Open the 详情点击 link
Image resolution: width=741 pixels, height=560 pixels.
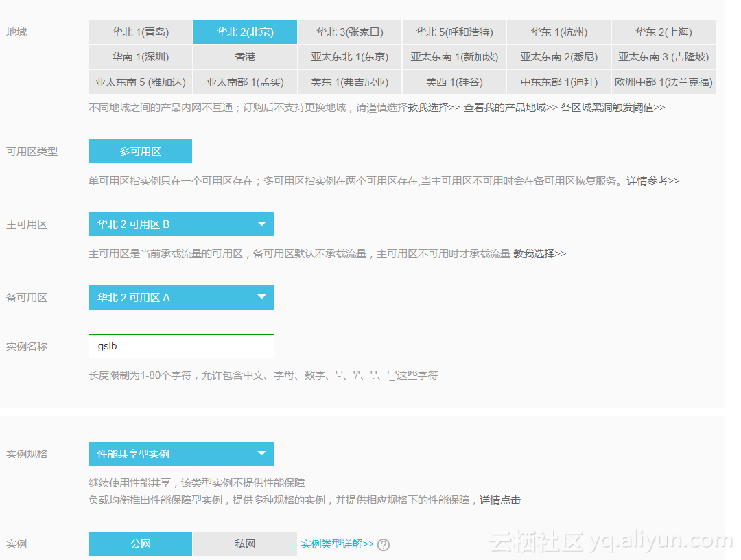500,500
